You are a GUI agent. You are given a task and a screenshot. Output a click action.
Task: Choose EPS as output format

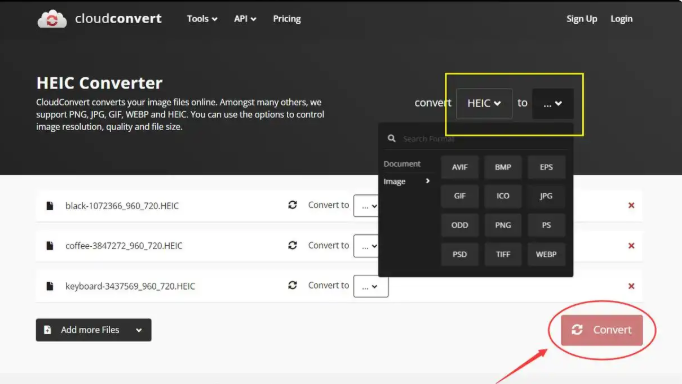[x=546, y=167]
